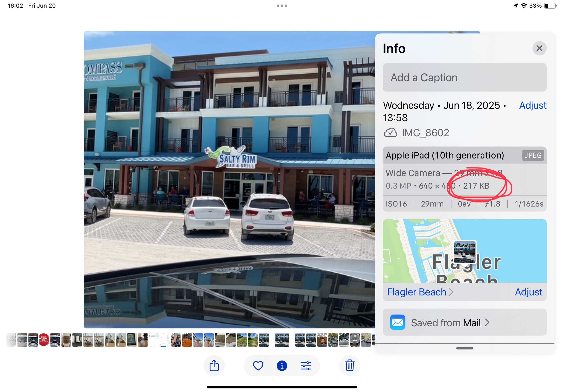Grab the Info panel bottom handle
The width and height of the screenshot is (564, 392).
click(464, 348)
